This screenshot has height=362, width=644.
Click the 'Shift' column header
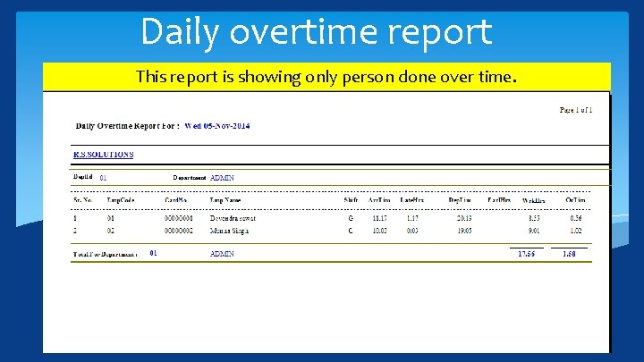coord(351,200)
